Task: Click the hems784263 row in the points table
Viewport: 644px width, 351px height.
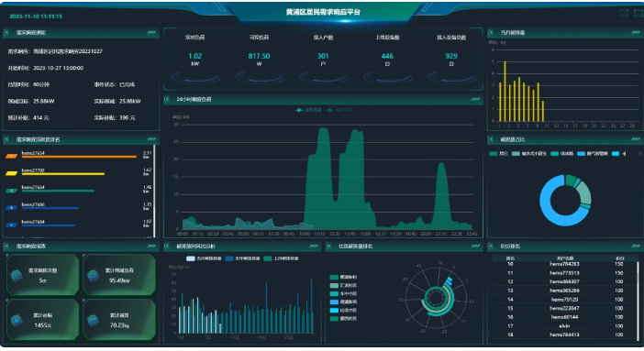Action: [x=564, y=264]
